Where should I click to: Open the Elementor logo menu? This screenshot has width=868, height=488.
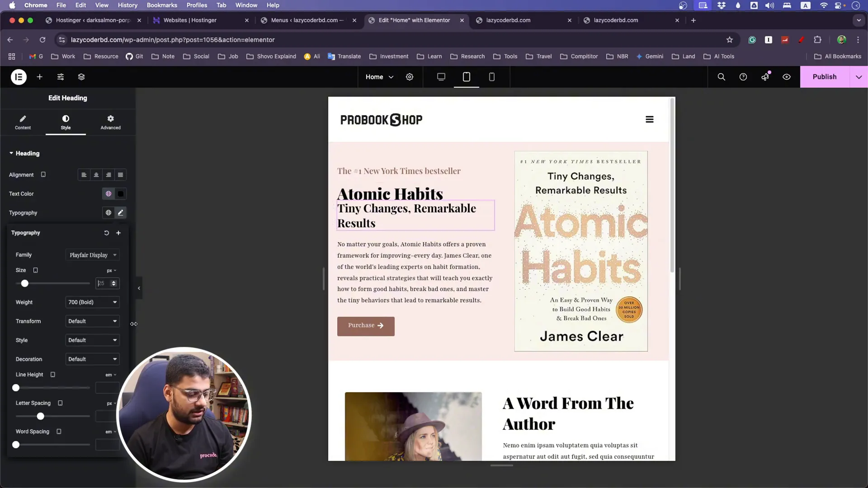[19, 77]
